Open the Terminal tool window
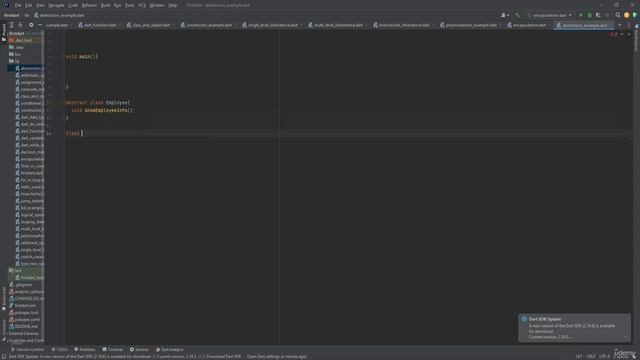The height and width of the screenshot is (360, 640). [x=112, y=349]
